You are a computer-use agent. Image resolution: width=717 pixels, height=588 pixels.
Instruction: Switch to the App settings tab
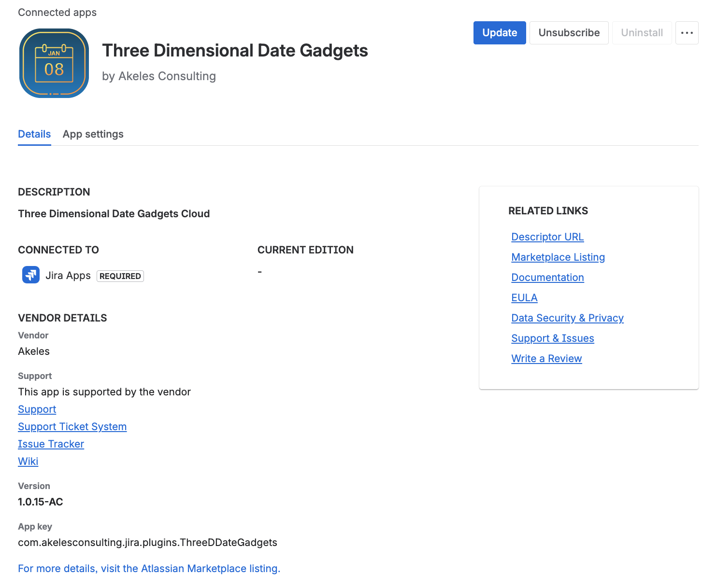(93, 134)
